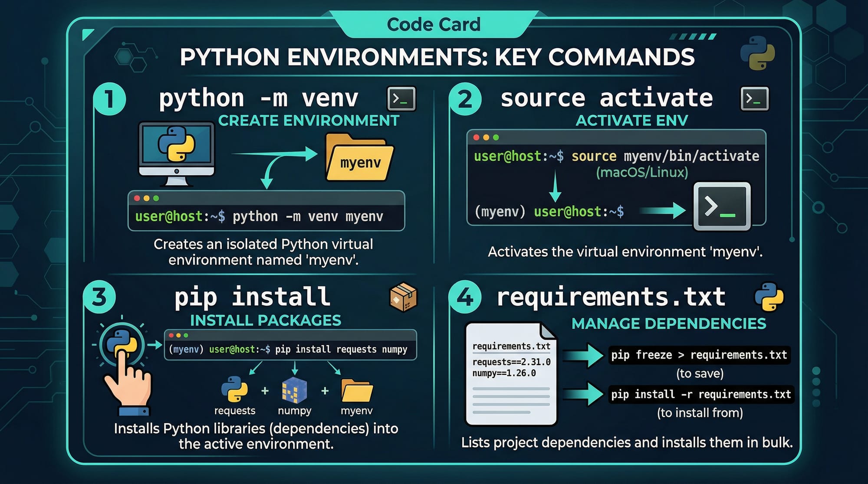868x484 pixels.
Task: Click the pip freeze > requirements.txt command
Action: click(699, 355)
